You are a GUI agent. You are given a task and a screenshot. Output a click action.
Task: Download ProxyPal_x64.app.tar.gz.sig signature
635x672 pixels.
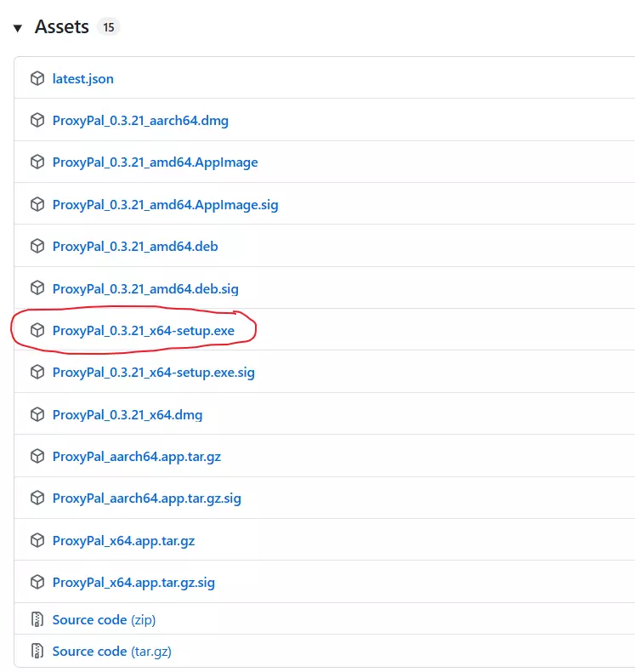pos(133,583)
